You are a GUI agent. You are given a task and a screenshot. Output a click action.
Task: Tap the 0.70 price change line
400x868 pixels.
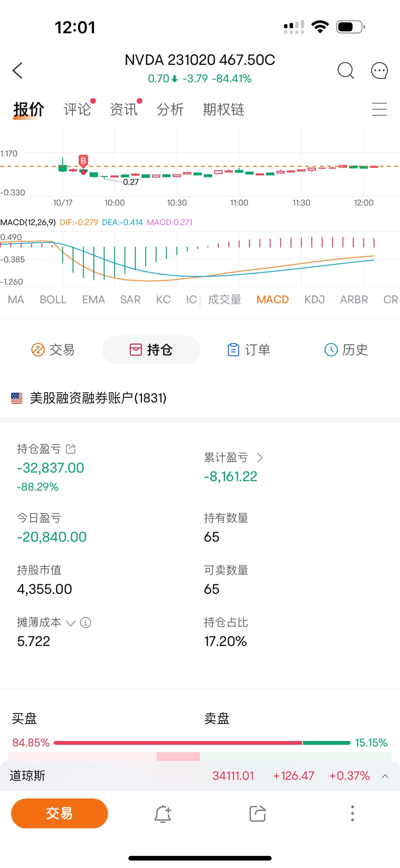(200, 79)
